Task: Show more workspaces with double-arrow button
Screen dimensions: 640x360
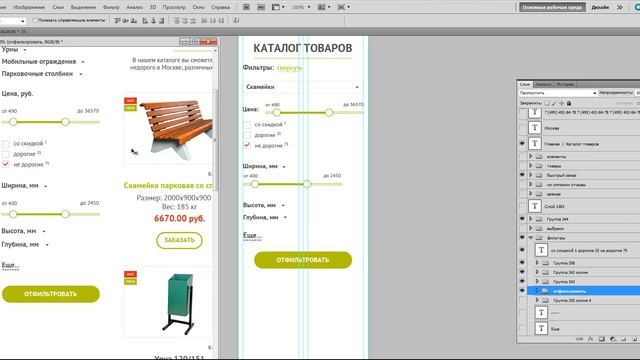Action: point(620,7)
